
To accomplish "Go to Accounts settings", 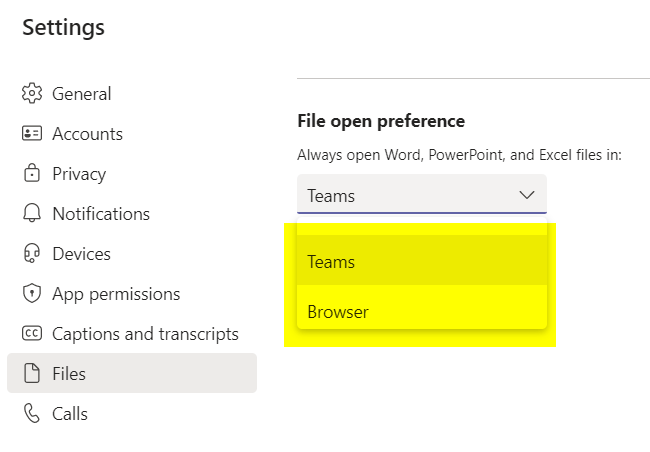I will click(87, 134).
